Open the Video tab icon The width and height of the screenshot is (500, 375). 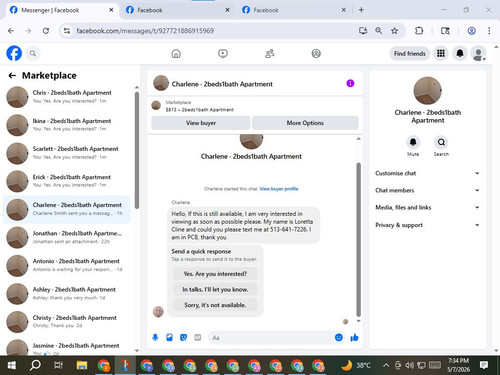[223, 53]
